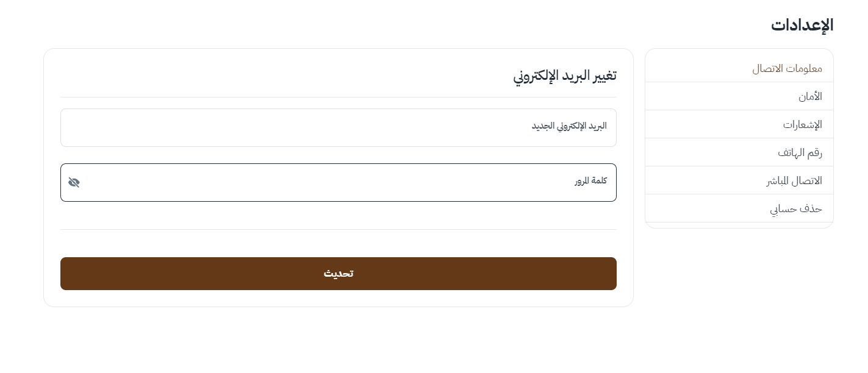Click the البريد الإلكتروني الجديد placeholder label
This screenshot has height=373, width=868.
tap(569, 126)
